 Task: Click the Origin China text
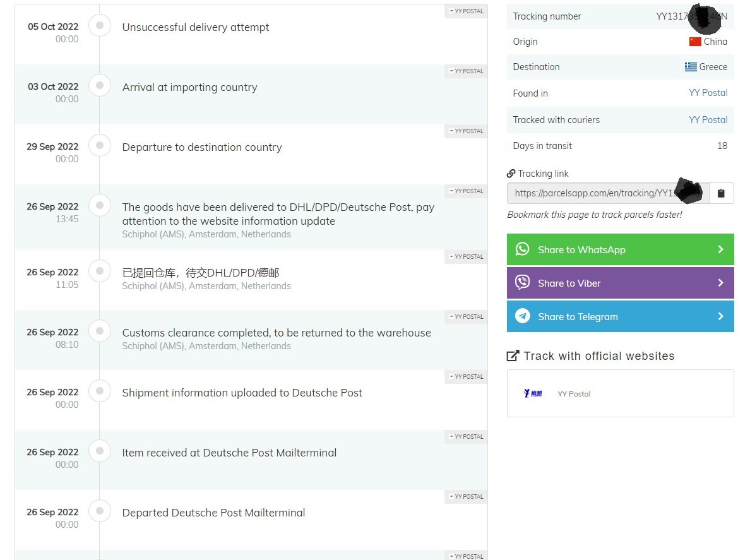tap(715, 42)
